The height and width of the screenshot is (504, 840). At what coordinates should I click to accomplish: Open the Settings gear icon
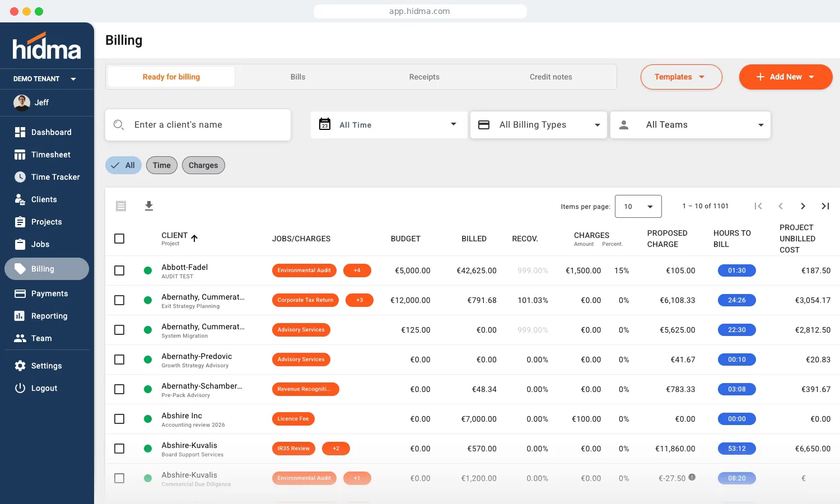pyautogui.click(x=20, y=366)
